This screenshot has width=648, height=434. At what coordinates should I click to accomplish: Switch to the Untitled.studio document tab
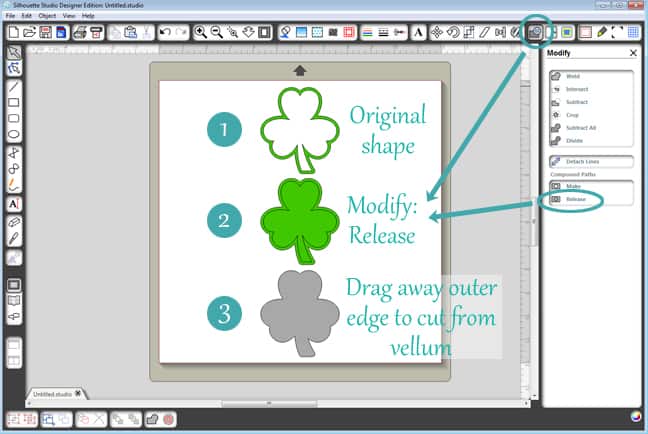pos(52,394)
